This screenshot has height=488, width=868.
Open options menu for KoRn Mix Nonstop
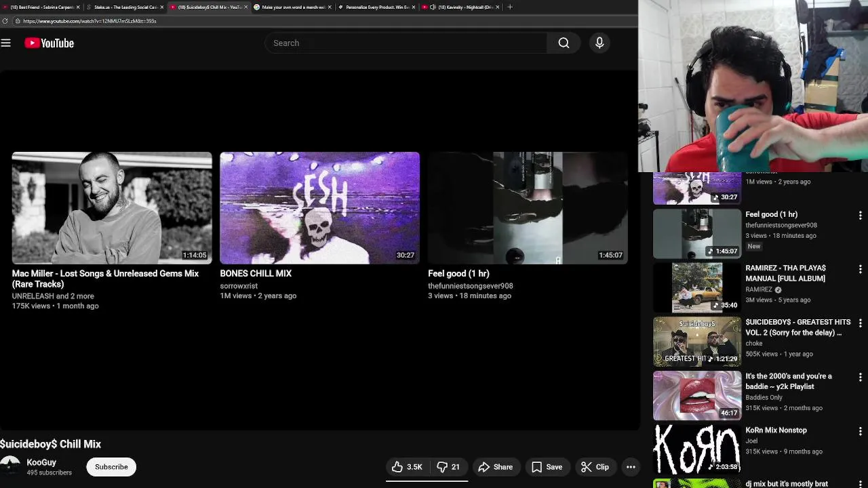860,431
